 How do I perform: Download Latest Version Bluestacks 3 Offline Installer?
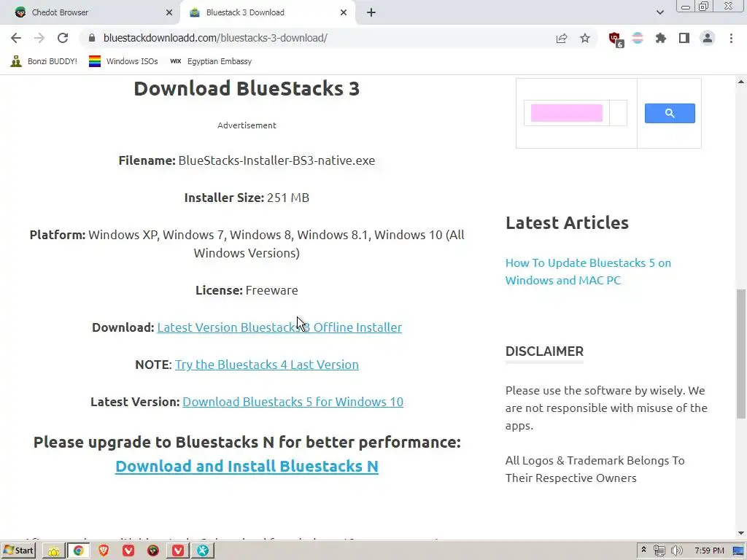[x=279, y=327]
